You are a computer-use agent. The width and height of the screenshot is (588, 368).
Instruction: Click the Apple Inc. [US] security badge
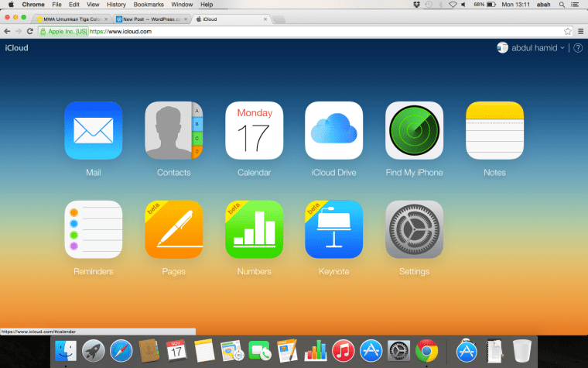[x=63, y=32]
